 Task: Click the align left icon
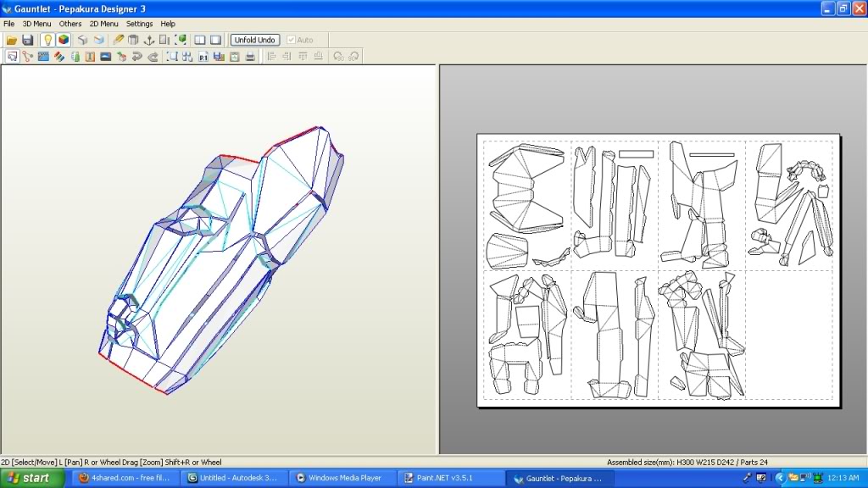pyautogui.click(x=271, y=57)
